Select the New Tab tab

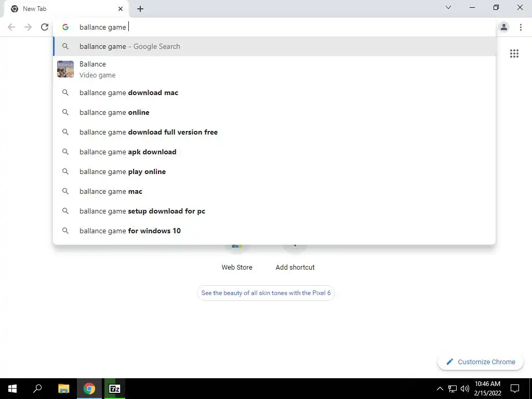pos(66,9)
